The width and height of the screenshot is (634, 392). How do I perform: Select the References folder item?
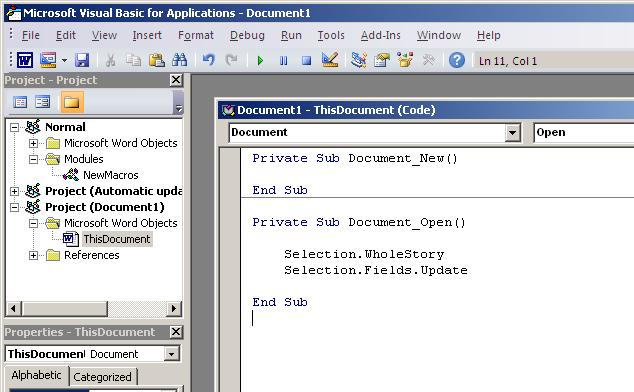coord(91,255)
